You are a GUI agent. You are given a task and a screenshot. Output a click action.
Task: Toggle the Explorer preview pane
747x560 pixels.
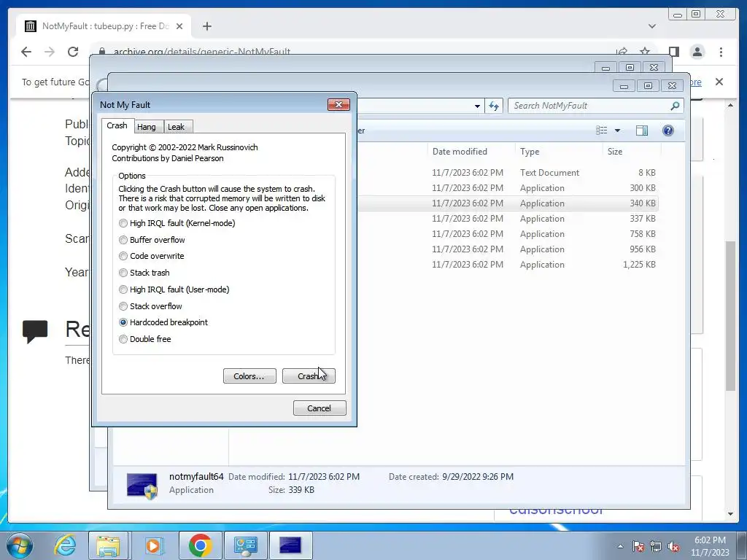pos(642,131)
